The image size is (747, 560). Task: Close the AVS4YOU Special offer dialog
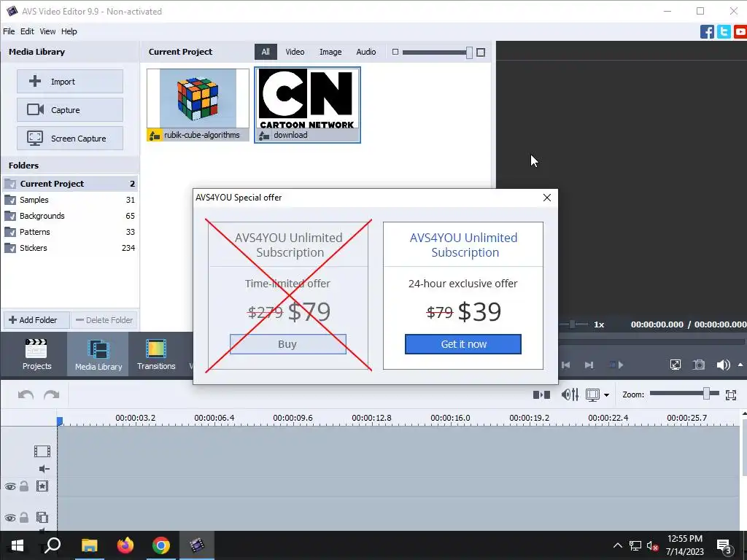(547, 198)
